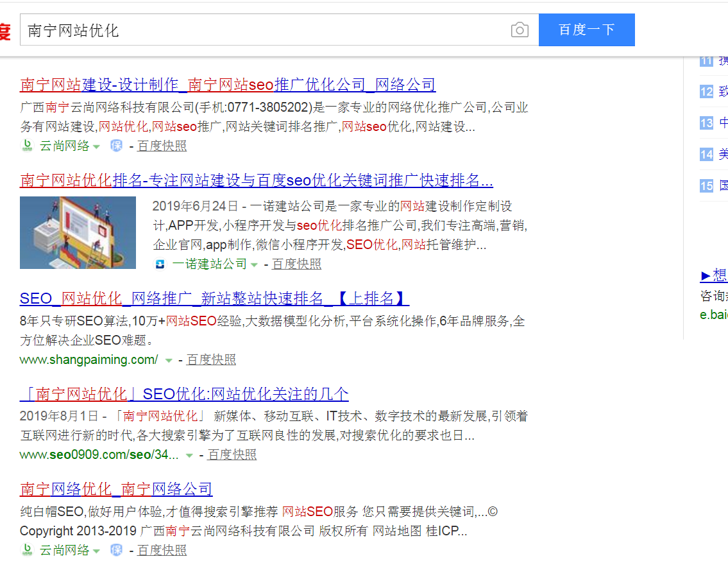The width and height of the screenshot is (728, 570).
Task: Click the blue 保 badge beside 云尚网络 in first result
Action: click(116, 146)
